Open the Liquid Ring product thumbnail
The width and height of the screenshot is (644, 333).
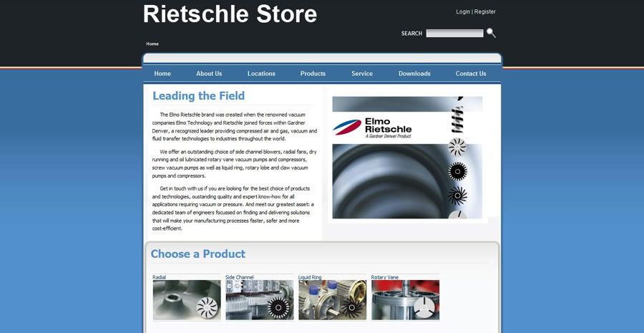[x=332, y=299]
